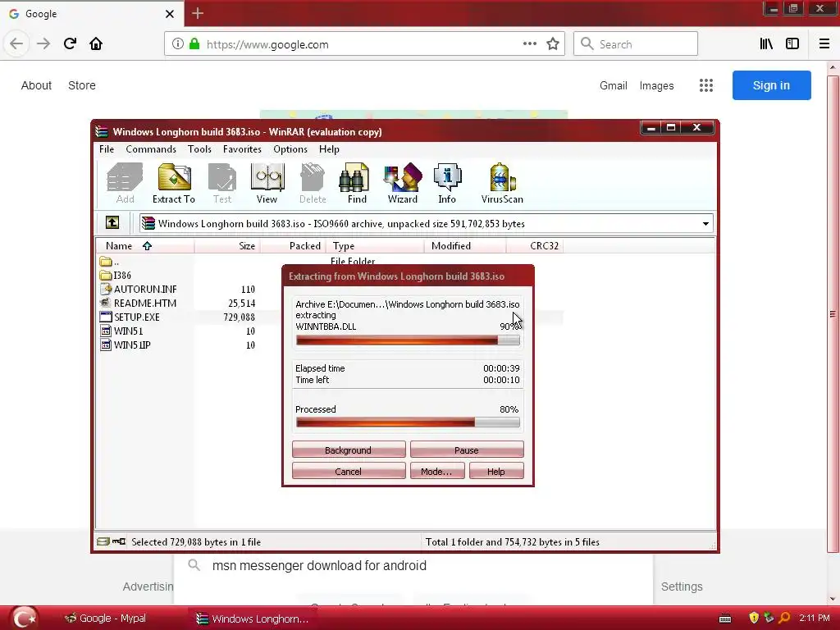This screenshot has height=630, width=840.
Task: Click the Firefox back arrow
Action: 16,43
